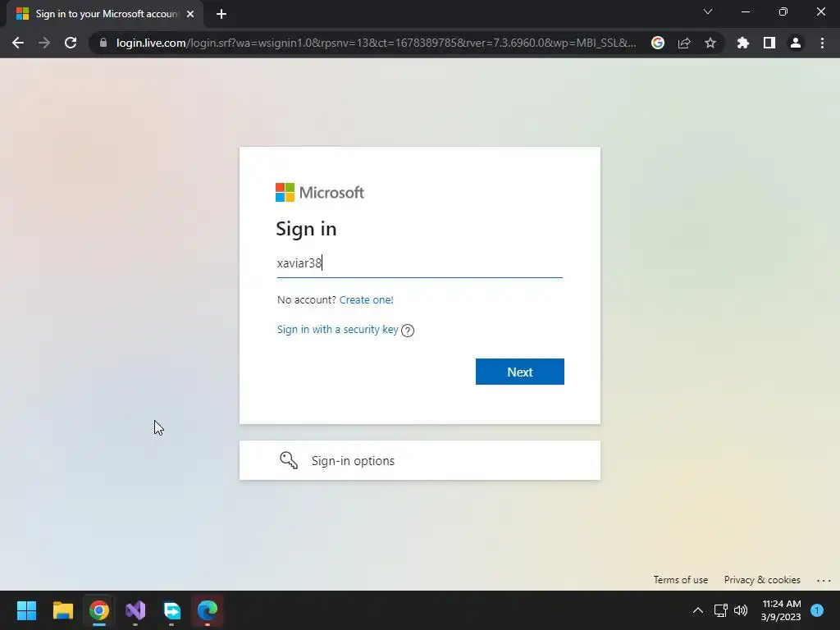Go back to the previous page
The height and width of the screenshot is (630, 840).
(18, 43)
